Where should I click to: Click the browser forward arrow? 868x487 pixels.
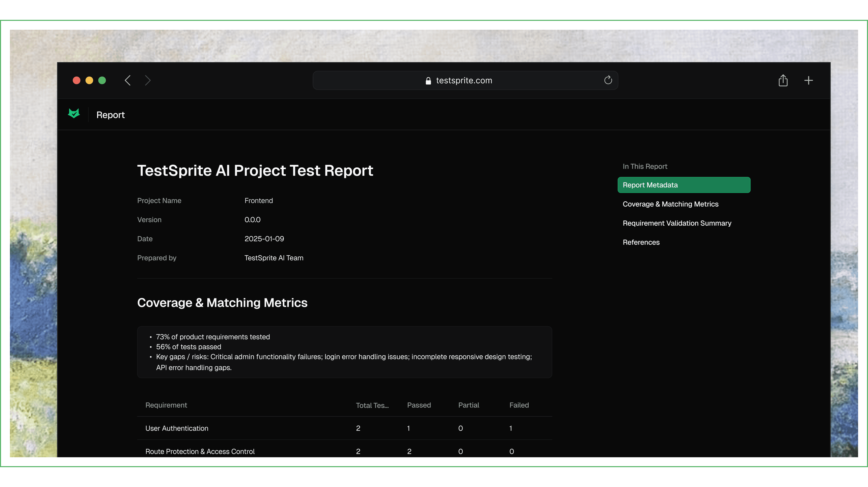click(148, 81)
